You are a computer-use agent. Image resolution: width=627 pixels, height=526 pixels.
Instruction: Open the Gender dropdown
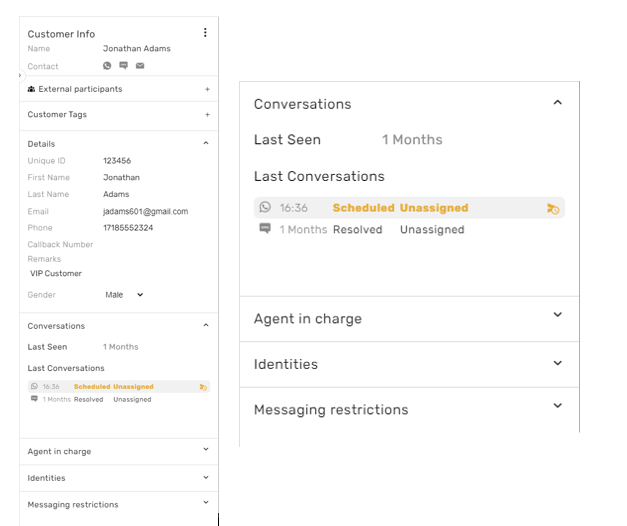coord(124,295)
